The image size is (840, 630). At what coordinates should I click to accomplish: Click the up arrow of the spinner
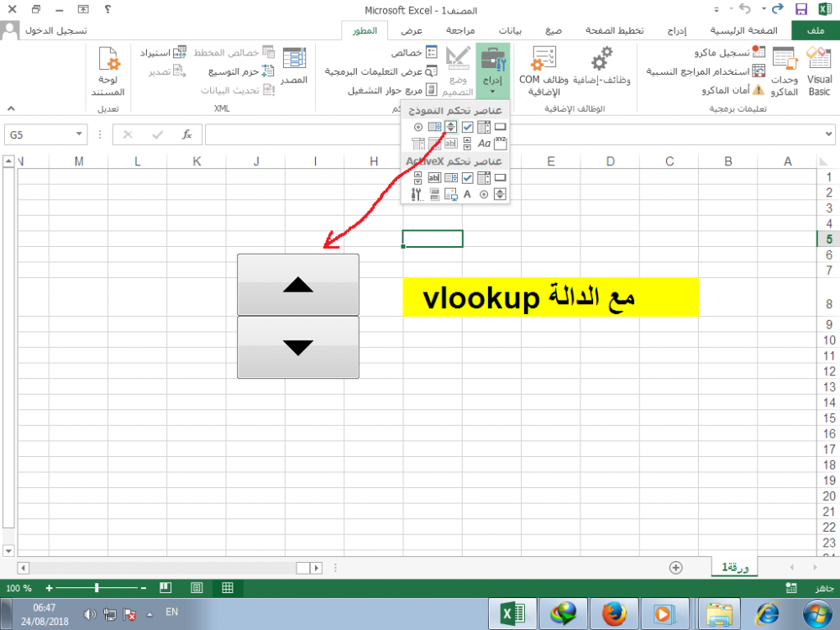(298, 285)
